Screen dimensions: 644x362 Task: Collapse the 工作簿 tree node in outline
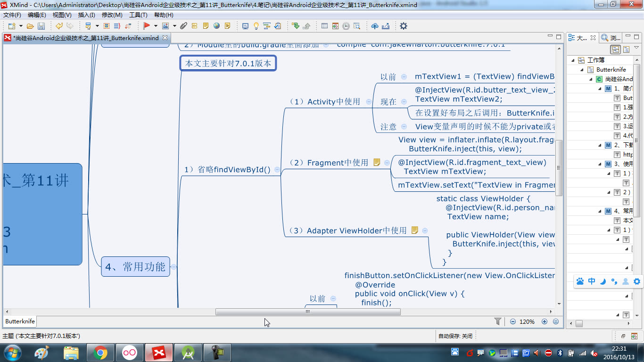point(573,60)
